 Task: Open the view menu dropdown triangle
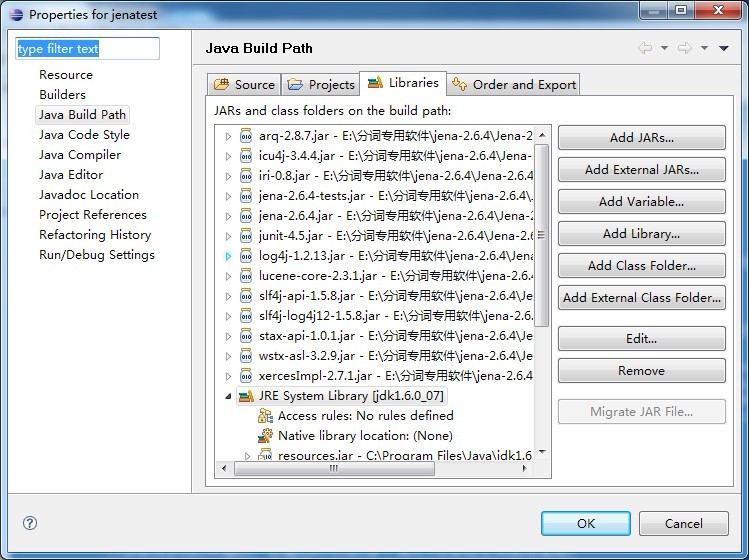pyautogui.click(x=724, y=48)
